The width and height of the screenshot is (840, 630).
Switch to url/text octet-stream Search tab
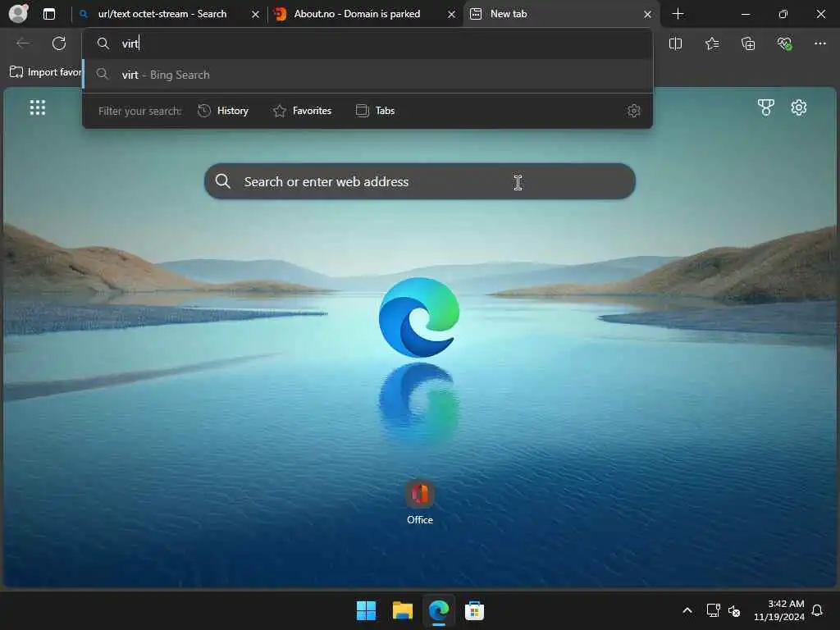[162, 14]
